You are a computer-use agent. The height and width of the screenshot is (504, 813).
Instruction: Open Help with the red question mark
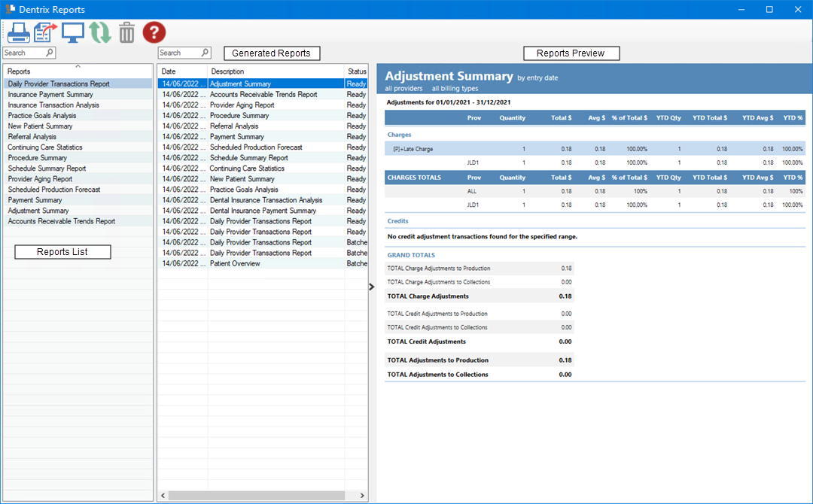[x=154, y=32]
